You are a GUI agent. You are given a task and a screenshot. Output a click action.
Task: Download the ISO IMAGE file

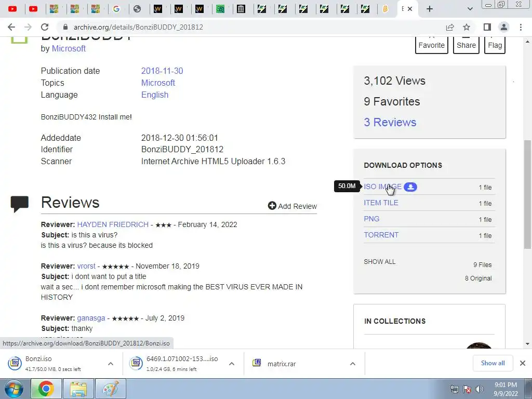click(x=383, y=187)
